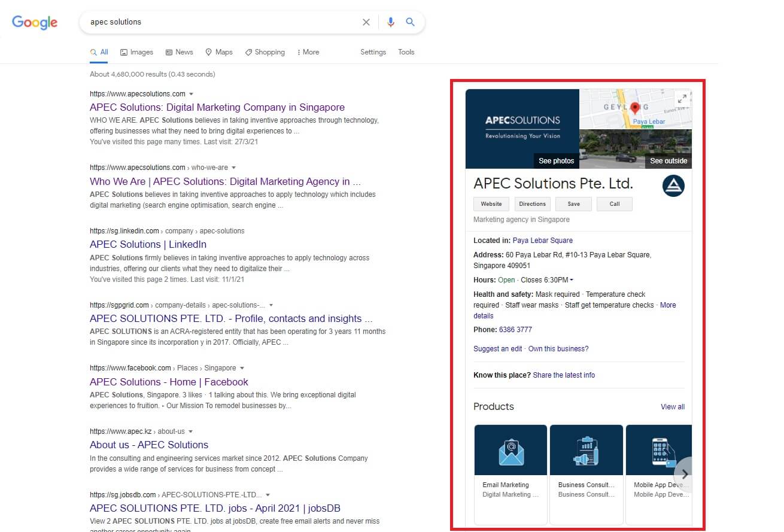This screenshot has width=784, height=532.
Task: View business photos via See photos
Action: pos(556,161)
